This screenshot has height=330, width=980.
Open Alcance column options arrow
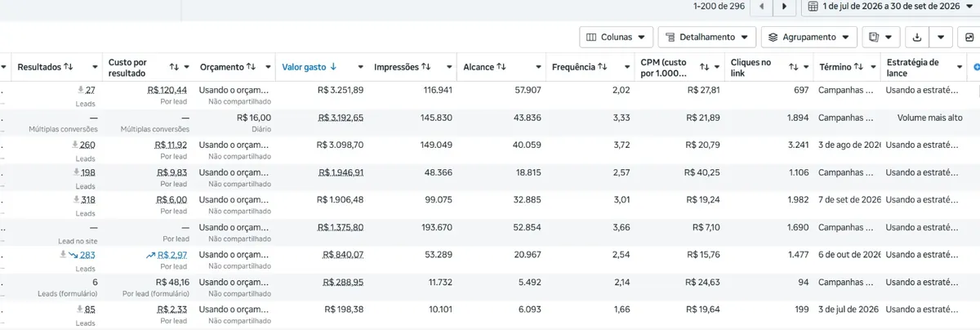click(x=537, y=67)
